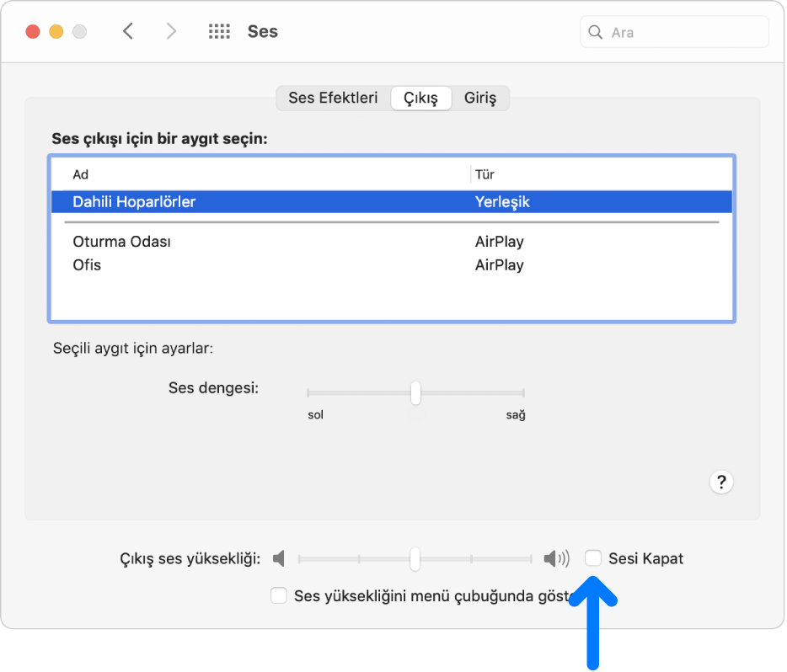Show all preferences with the grid icon

[219, 31]
